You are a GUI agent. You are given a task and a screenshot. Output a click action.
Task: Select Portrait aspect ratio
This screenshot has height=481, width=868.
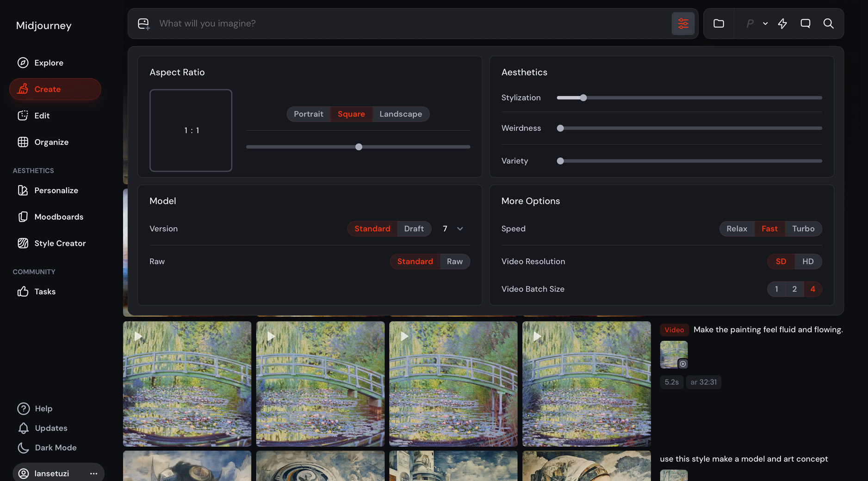pos(309,114)
